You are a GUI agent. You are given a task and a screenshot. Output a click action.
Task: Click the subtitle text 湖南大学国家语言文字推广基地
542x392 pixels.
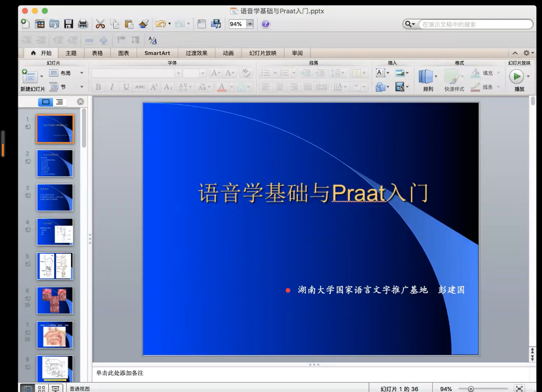click(x=363, y=290)
